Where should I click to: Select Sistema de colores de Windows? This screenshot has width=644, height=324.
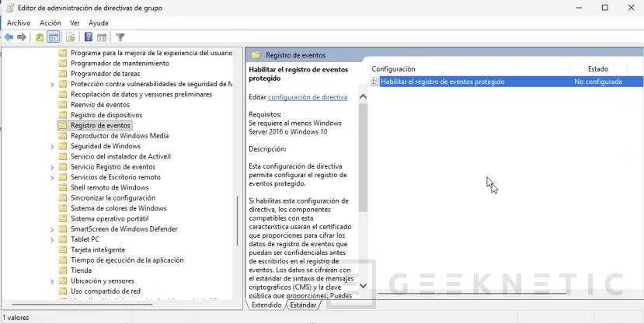click(x=118, y=208)
